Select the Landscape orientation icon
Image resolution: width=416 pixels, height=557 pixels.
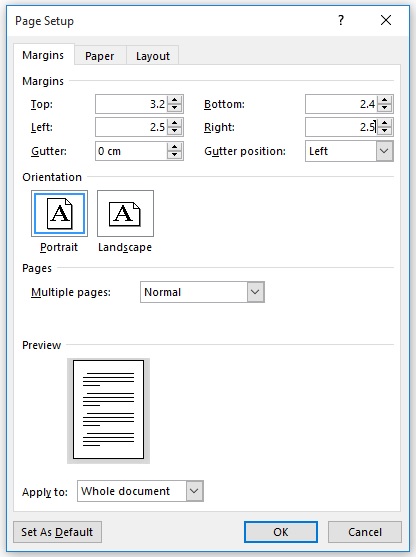(x=125, y=213)
